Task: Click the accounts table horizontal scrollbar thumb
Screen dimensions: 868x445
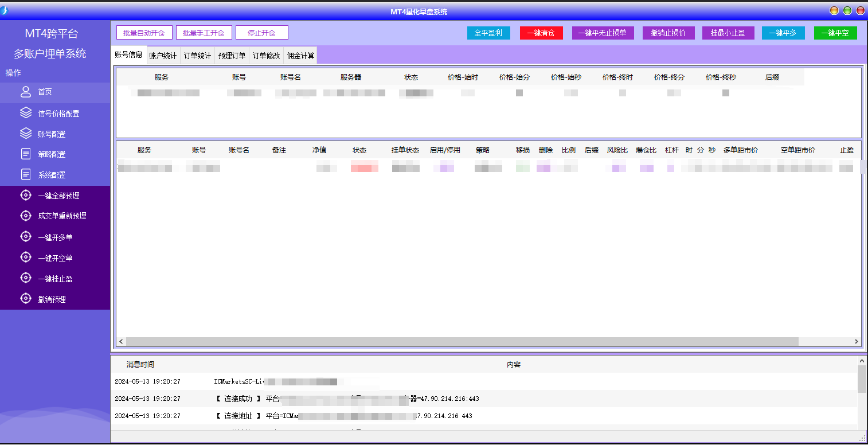Action: 462,342
